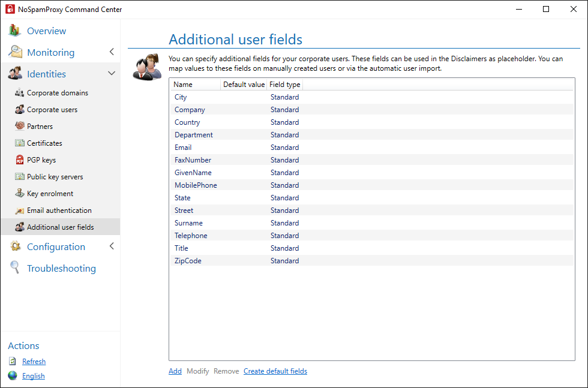Go to Key enrolment
Image resolution: width=588 pixels, height=388 pixels.
[50, 194]
